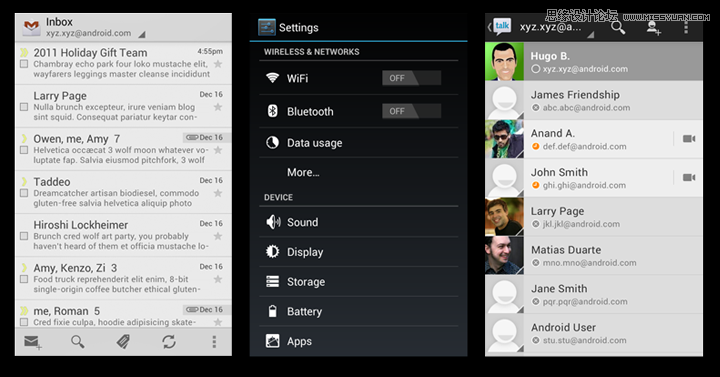Viewport: 720px width, 377px height.
Task: Star the Hiroshi Lockheimer email
Action: pos(218,236)
